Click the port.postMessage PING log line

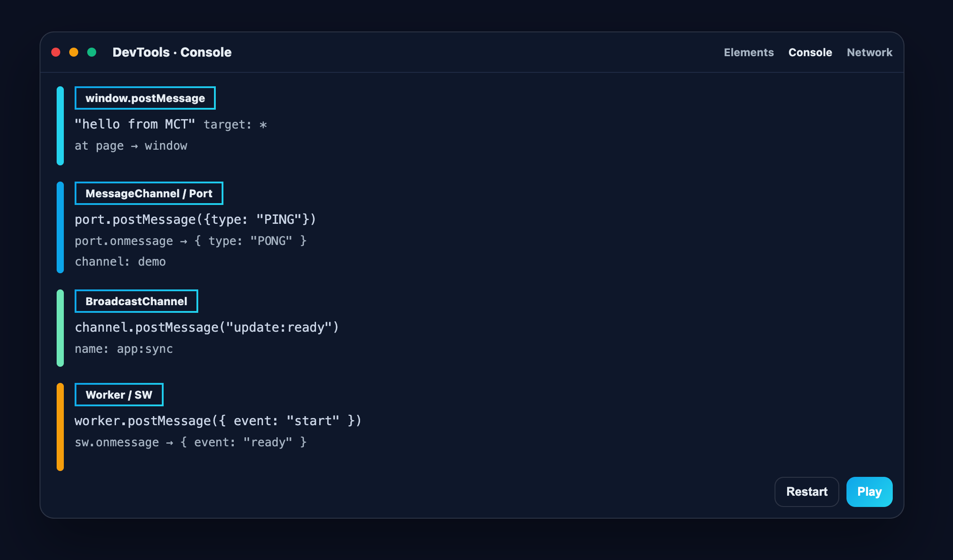pos(196,219)
